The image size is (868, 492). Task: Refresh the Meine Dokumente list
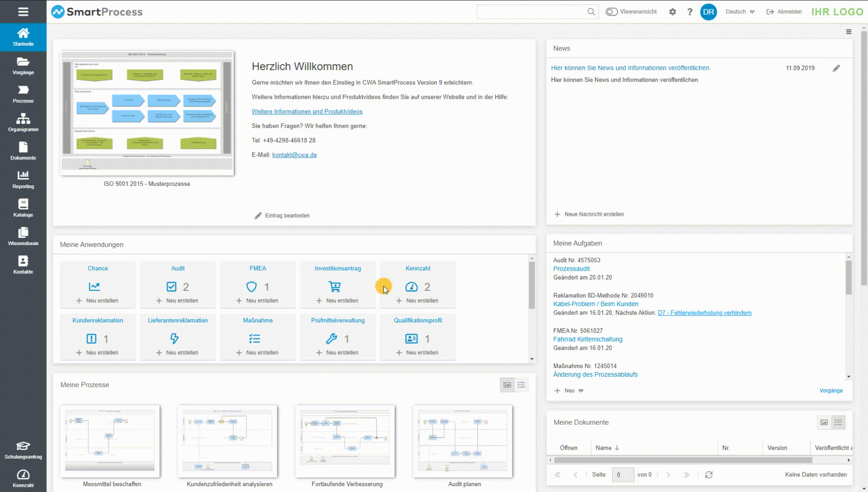click(709, 475)
